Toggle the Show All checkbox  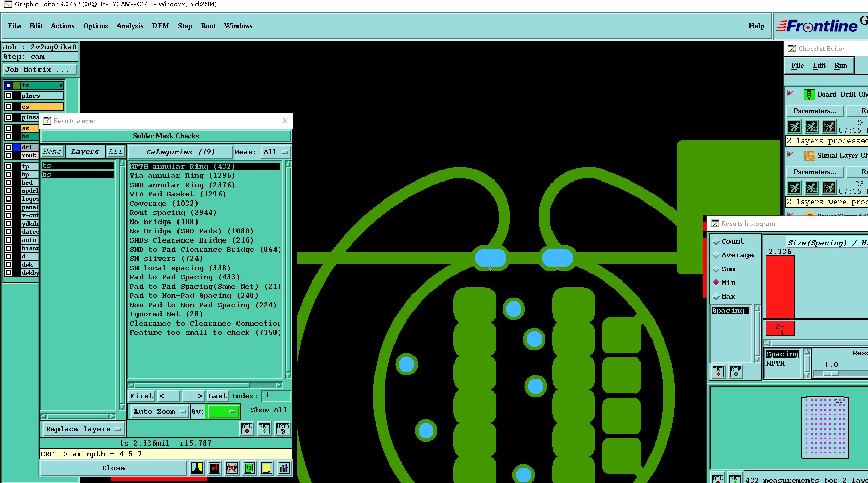click(246, 410)
